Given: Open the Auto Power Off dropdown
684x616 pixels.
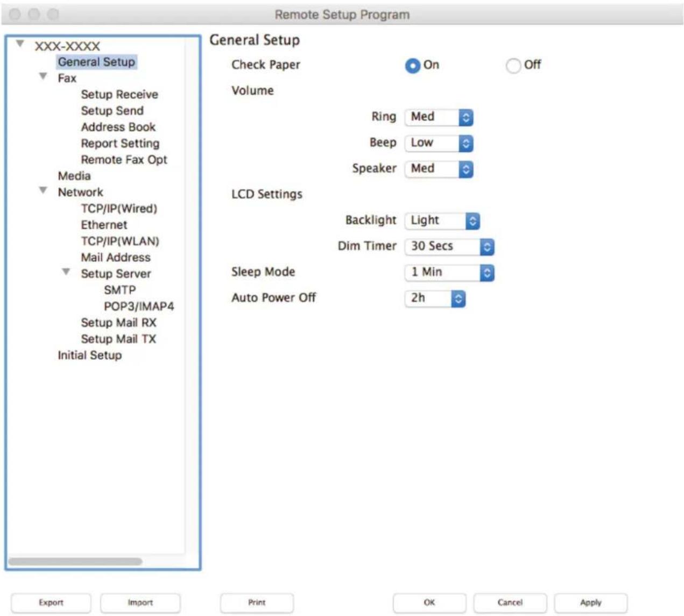Looking at the screenshot, I should [x=435, y=298].
